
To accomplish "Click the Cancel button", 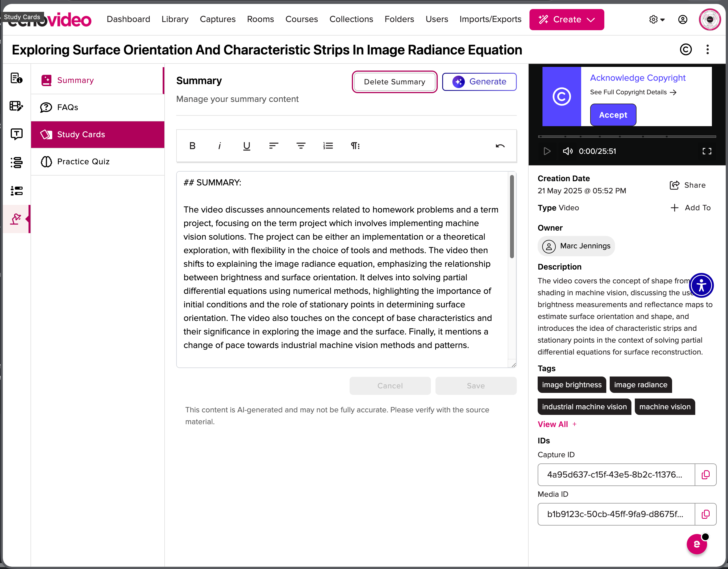I will tap(390, 386).
